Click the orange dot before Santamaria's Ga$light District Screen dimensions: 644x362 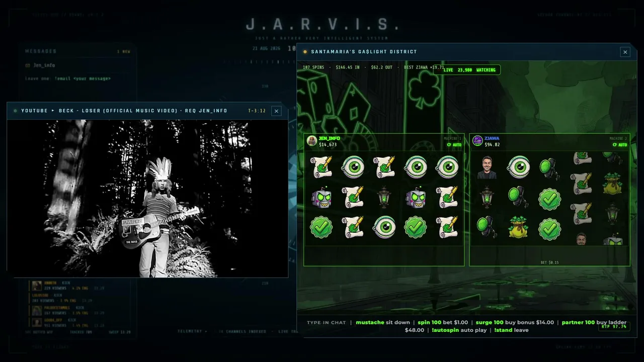tap(305, 52)
